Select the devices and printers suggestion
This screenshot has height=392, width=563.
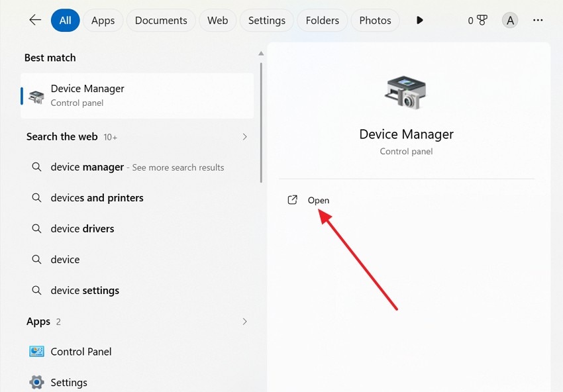pos(96,197)
